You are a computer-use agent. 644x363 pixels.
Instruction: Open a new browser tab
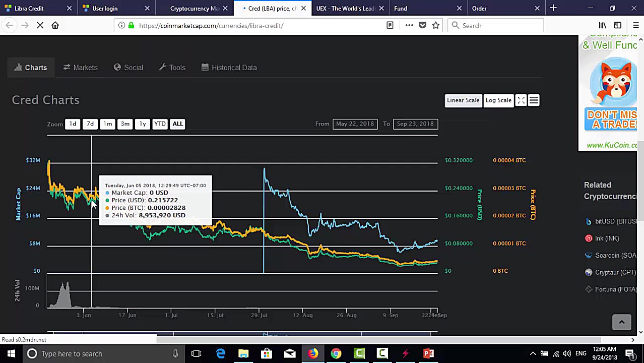click(553, 8)
